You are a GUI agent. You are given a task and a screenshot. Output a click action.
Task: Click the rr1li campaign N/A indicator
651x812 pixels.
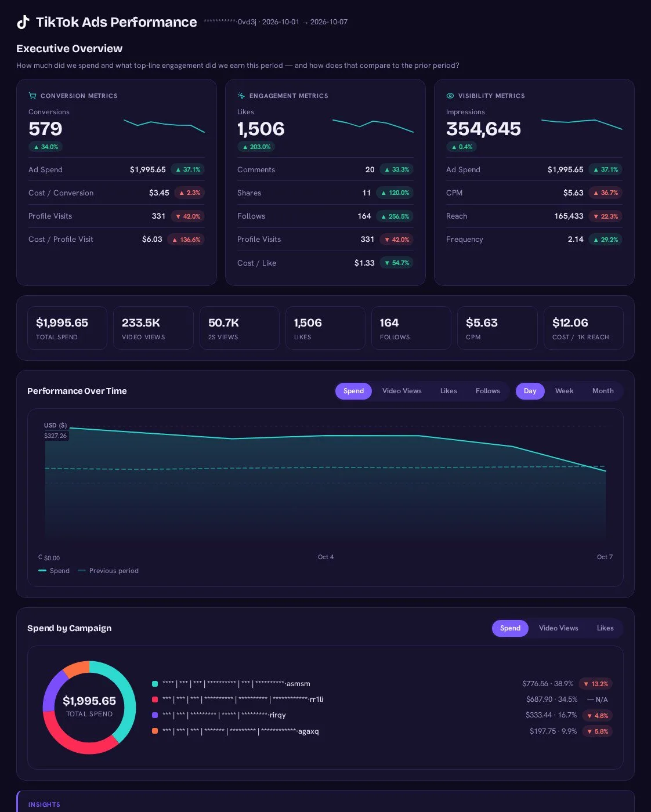(598, 699)
